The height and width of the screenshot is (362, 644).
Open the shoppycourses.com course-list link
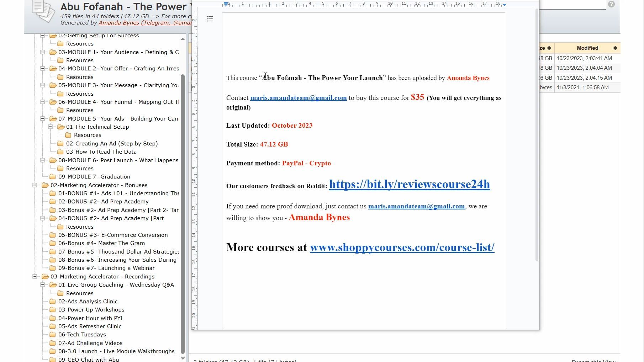[x=402, y=247]
